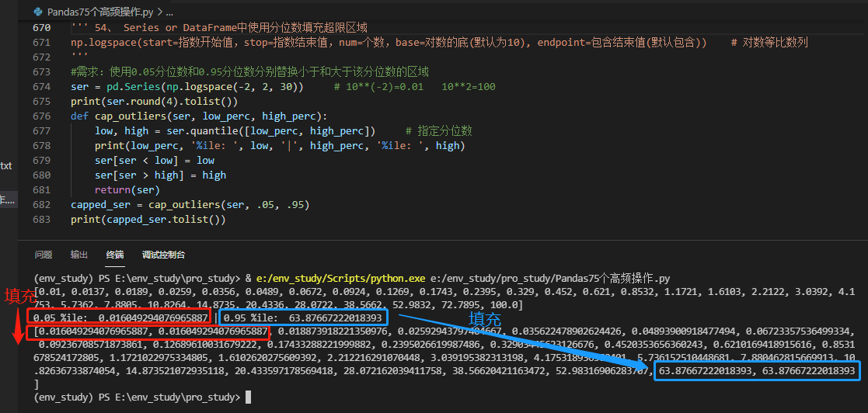Viewport: 868px width, 413px height.
Task: Click line number 671 in the gutter
Action: 42,43
